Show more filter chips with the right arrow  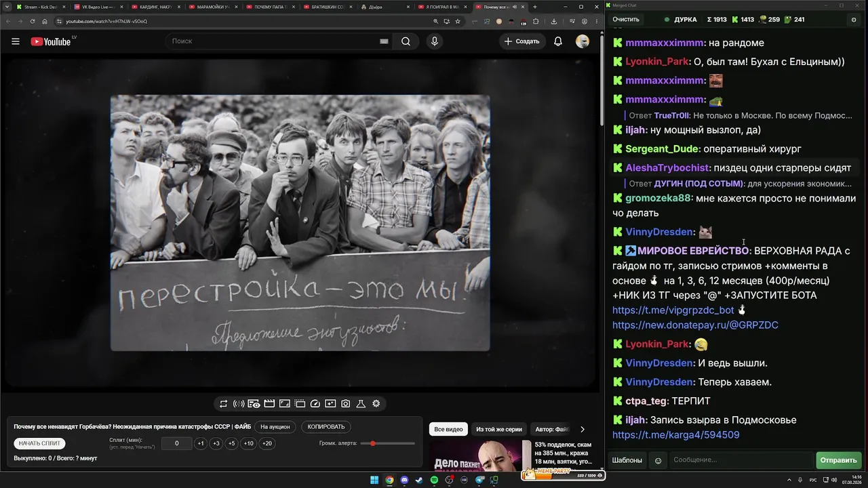[x=582, y=429]
